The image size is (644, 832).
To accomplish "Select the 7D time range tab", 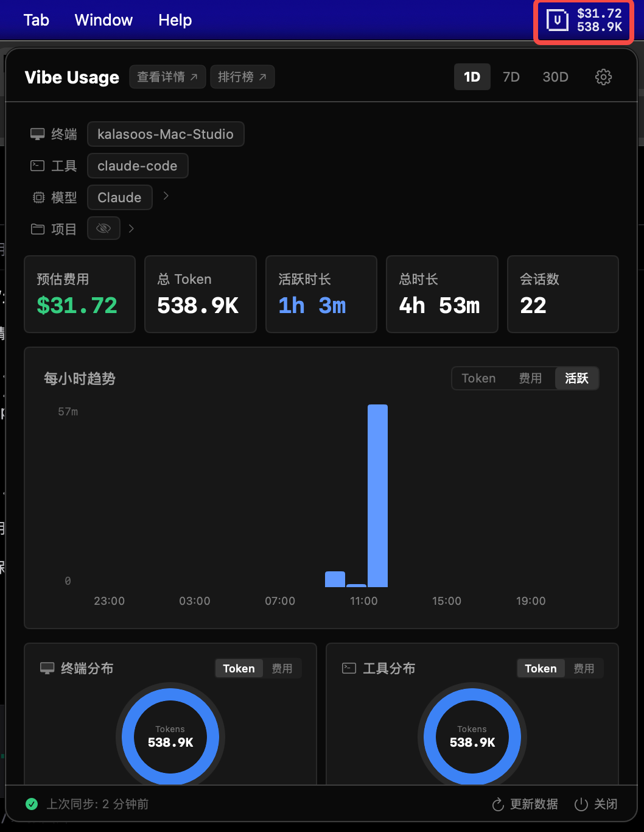I will click(x=511, y=77).
